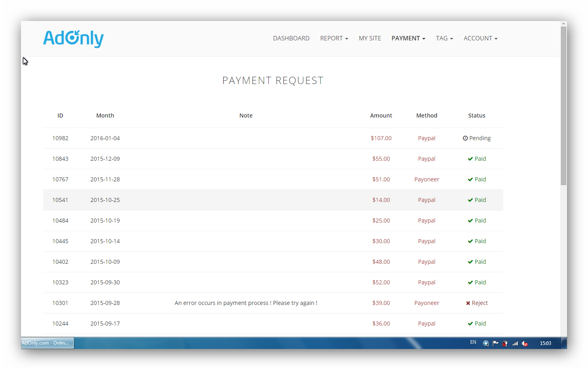Expand the PAYMENT dropdown menu

(x=408, y=38)
